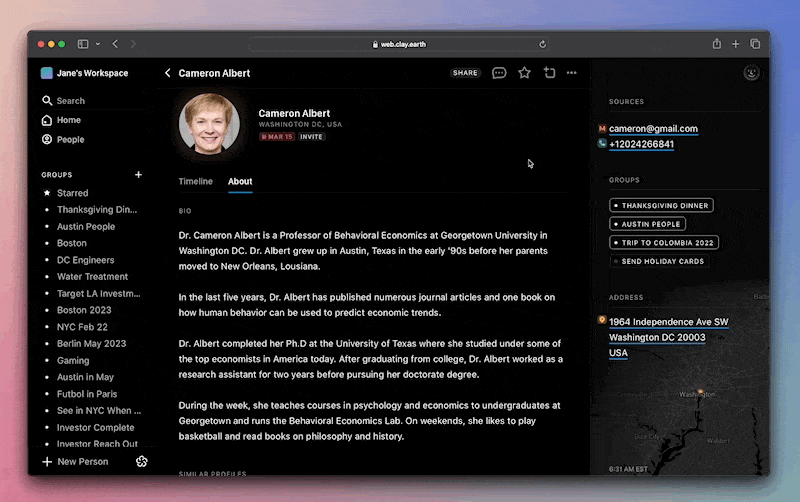Click the comment bubble icon in header
This screenshot has width=800, height=502.
pos(499,73)
